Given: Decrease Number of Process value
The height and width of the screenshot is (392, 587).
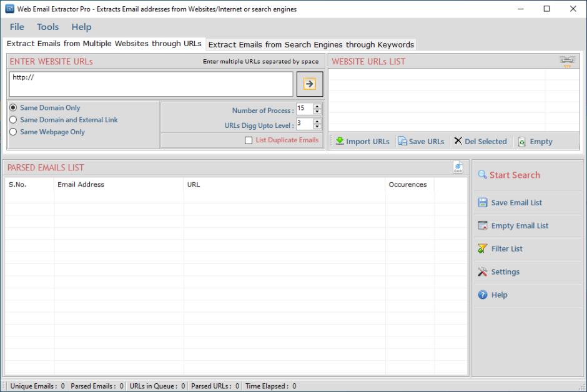Looking at the screenshot, I should coord(317,112).
